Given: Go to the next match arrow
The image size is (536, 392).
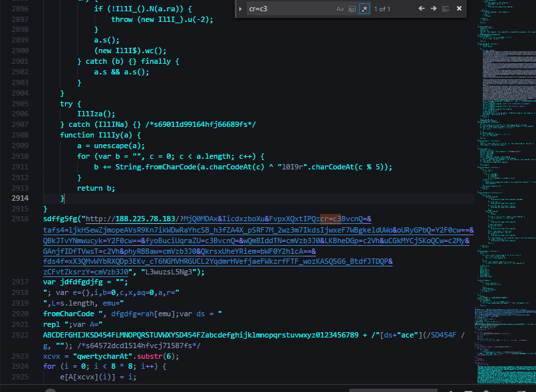Looking at the screenshot, I should click(x=434, y=9).
